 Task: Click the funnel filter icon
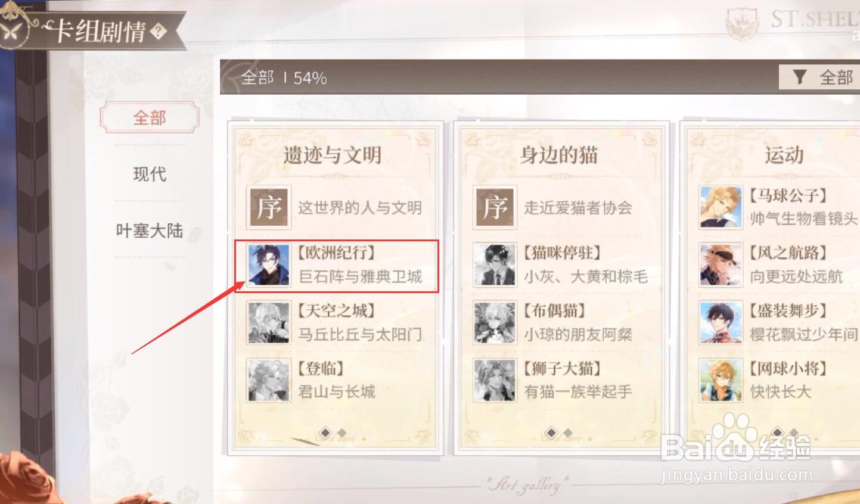pyautogui.click(x=799, y=77)
